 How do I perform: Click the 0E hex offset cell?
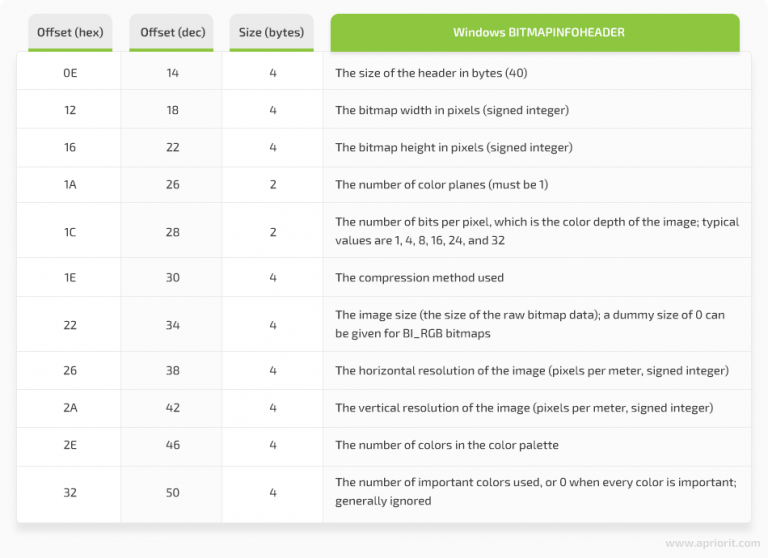[x=70, y=73]
